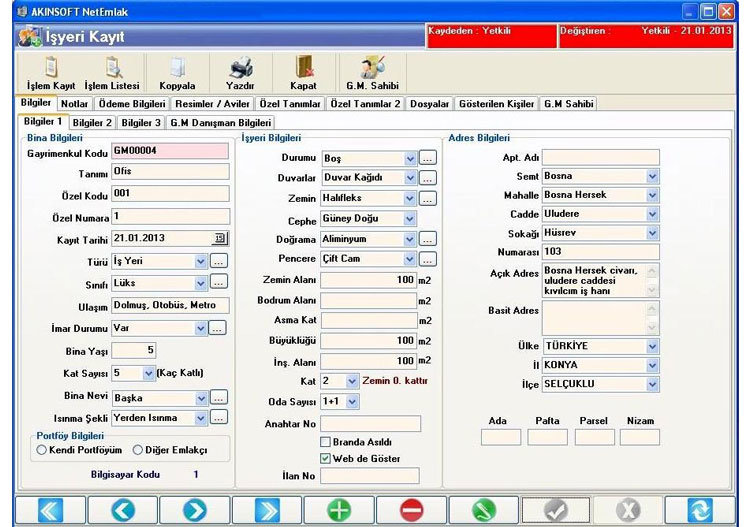Click the İlan No input field

point(370,476)
